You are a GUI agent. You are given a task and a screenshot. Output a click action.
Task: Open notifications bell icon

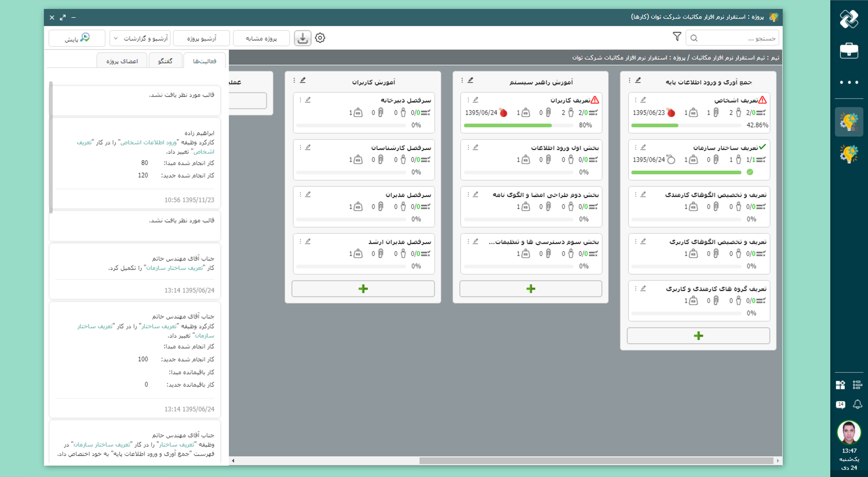857,404
